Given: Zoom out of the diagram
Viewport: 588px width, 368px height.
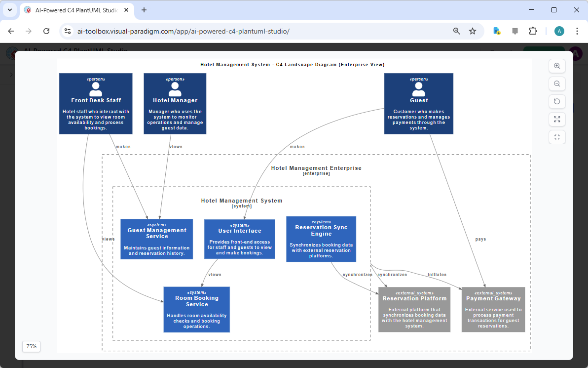Looking at the screenshot, I should (557, 83).
